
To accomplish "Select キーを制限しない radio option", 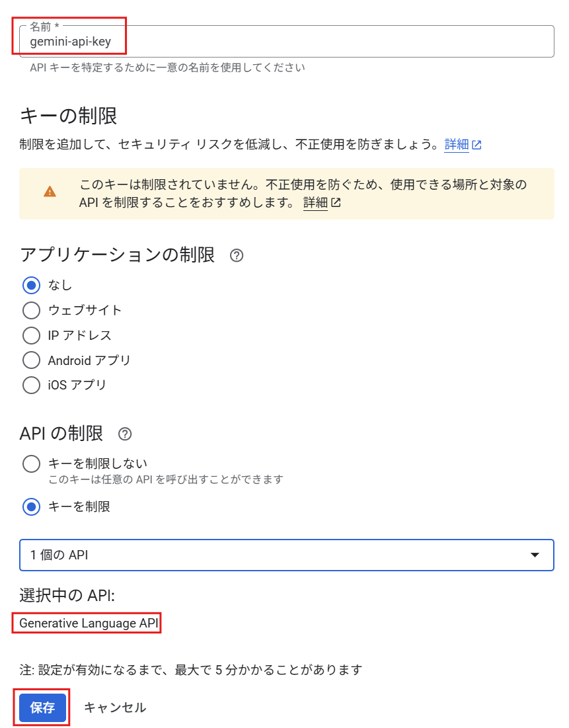I will pyautogui.click(x=31, y=464).
